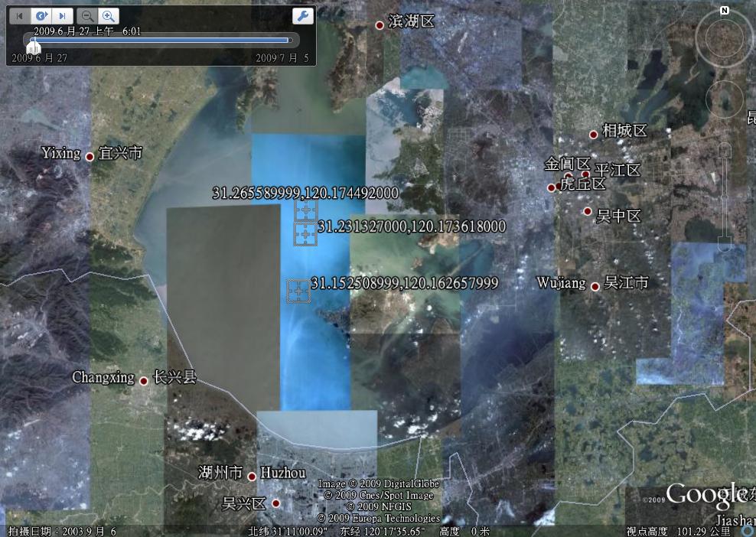Click the pan joystick control
Viewport: 756px width, 537px height.
(x=724, y=98)
